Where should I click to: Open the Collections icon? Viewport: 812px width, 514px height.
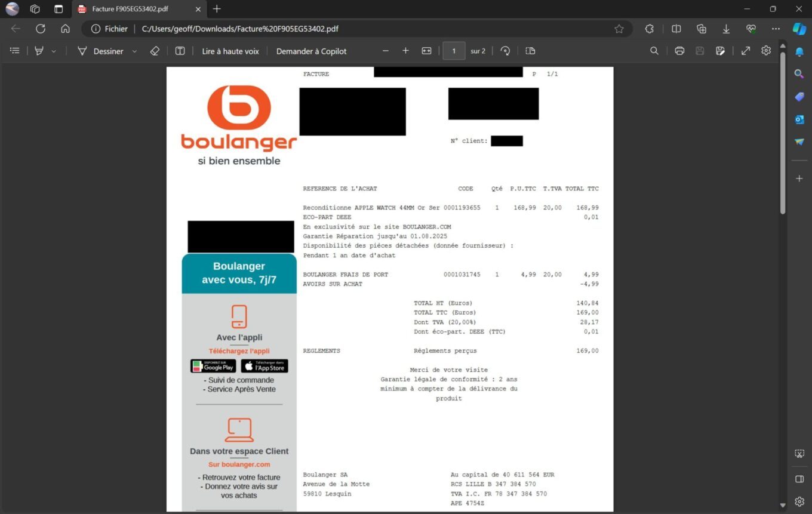pyautogui.click(x=702, y=29)
